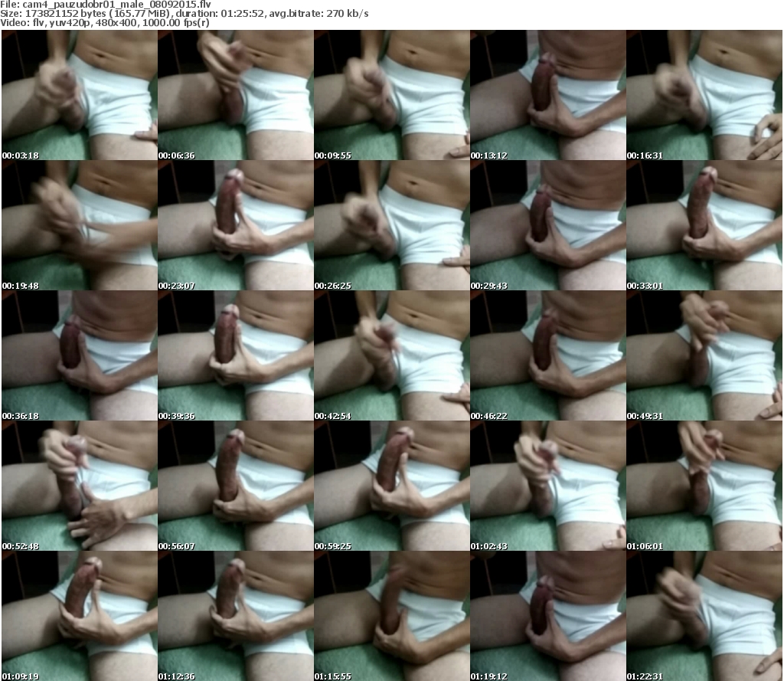Pick the thumbnail stamped 00:52:48
784x681 pixels.
[80, 486]
